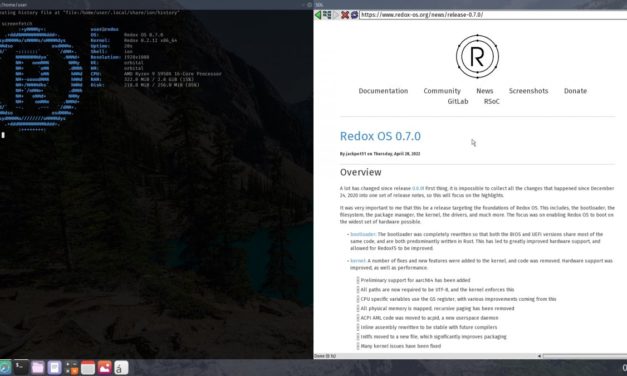Click the browser status bar text
Screen dimensions: 627x376
click(x=325, y=356)
